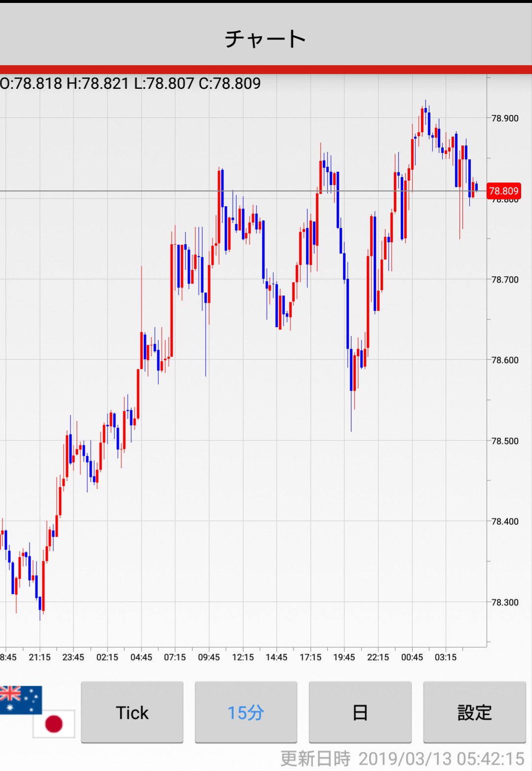532x771 pixels.
Task: Switch to the Tick chart view
Action: point(132,712)
